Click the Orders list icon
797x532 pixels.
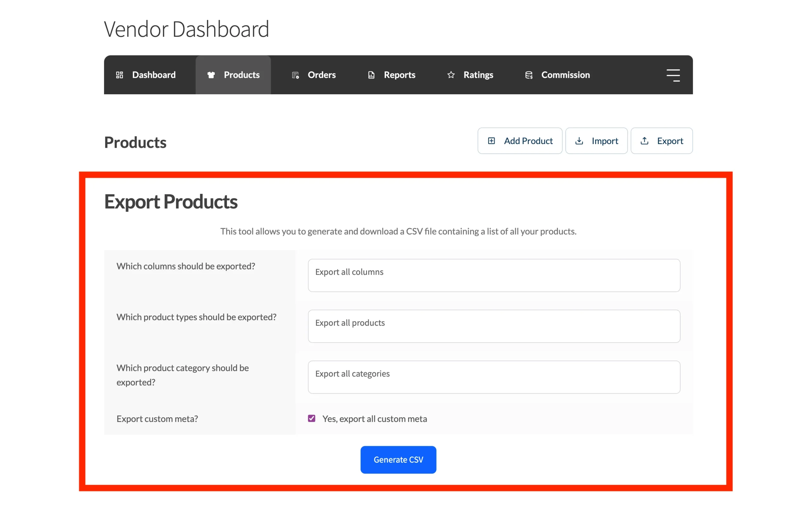(x=295, y=75)
